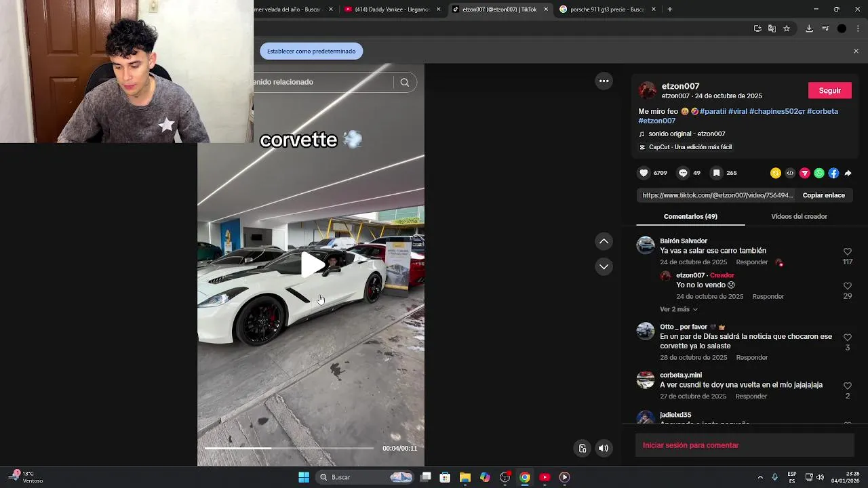The width and height of the screenshot is (868, 488).
Task: Play the video with the center play button
Action: (312, 264)
